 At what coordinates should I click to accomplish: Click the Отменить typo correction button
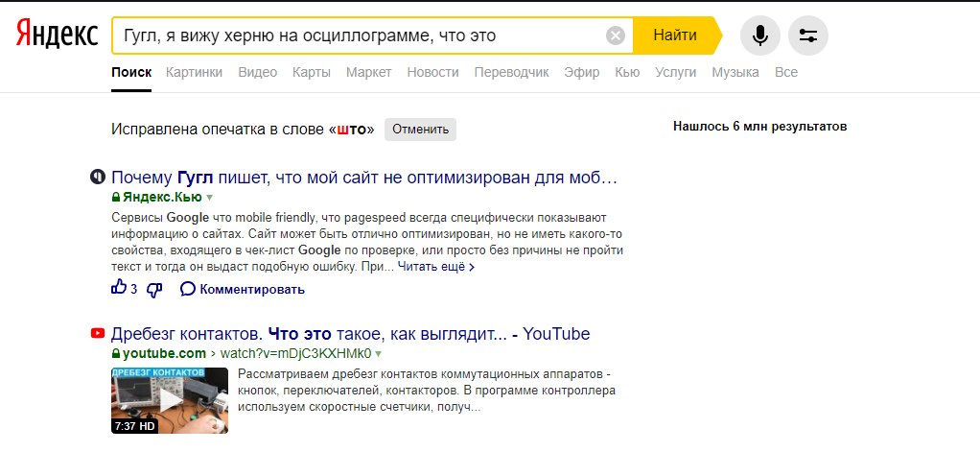point(421,130)
